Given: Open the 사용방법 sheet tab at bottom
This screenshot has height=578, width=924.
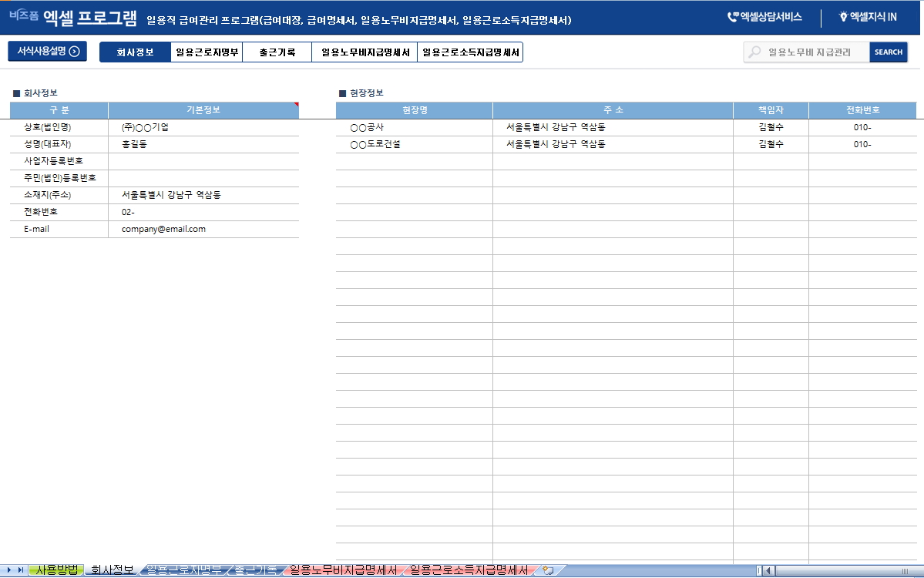Looking at the screenshot, I should pos(57,570).
